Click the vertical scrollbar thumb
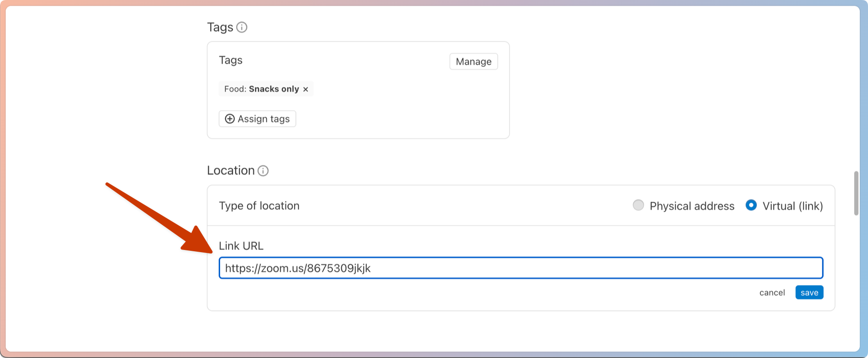This screenshot has width=868, height=358. tap(856, 193)
